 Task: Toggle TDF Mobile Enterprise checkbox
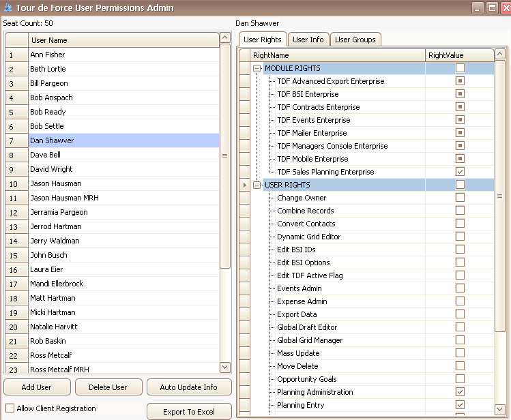(460, 159)
